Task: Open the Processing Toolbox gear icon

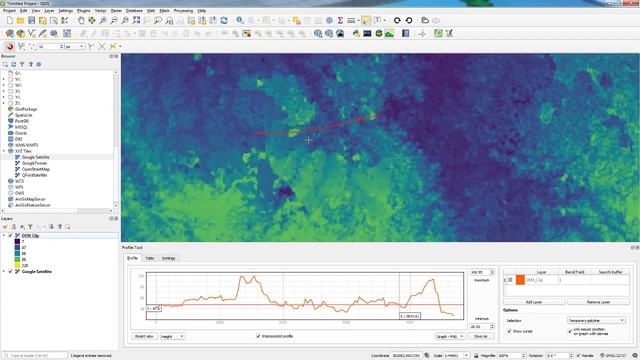Action: tap(329, 20)
